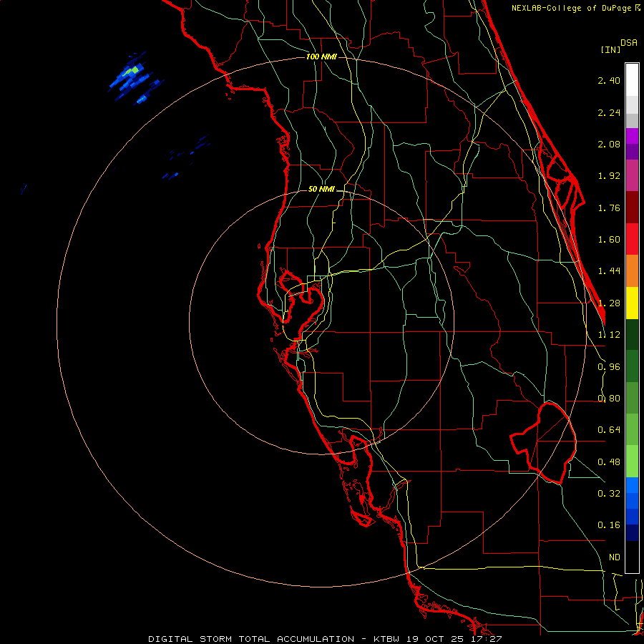Pick the light green swatch near 0.48
The width and height of the screenshot is (644, 644).
point(632,462)
